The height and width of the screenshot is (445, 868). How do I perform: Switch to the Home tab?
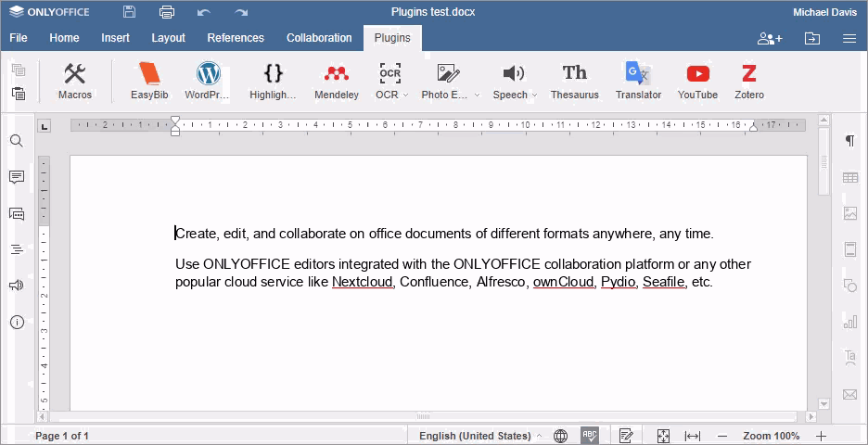coord(64,38)
